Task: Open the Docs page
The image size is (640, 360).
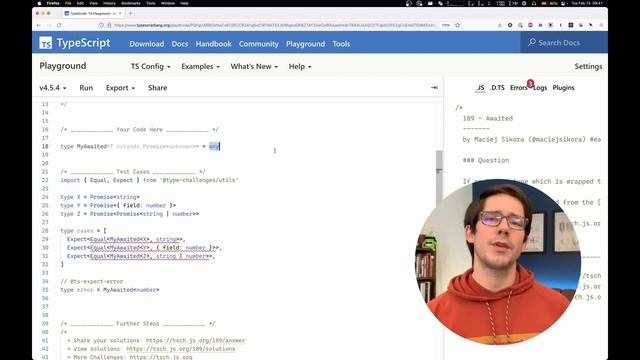Action: 180,44
